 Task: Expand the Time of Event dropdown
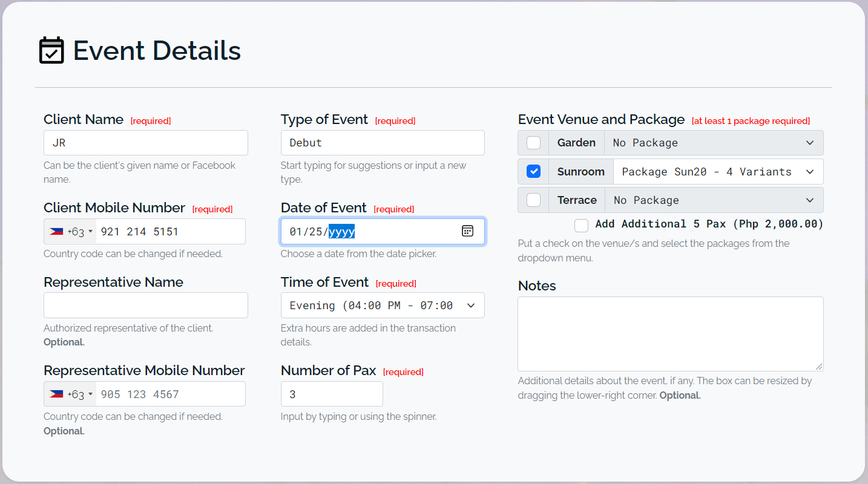(x=383, y=306)
